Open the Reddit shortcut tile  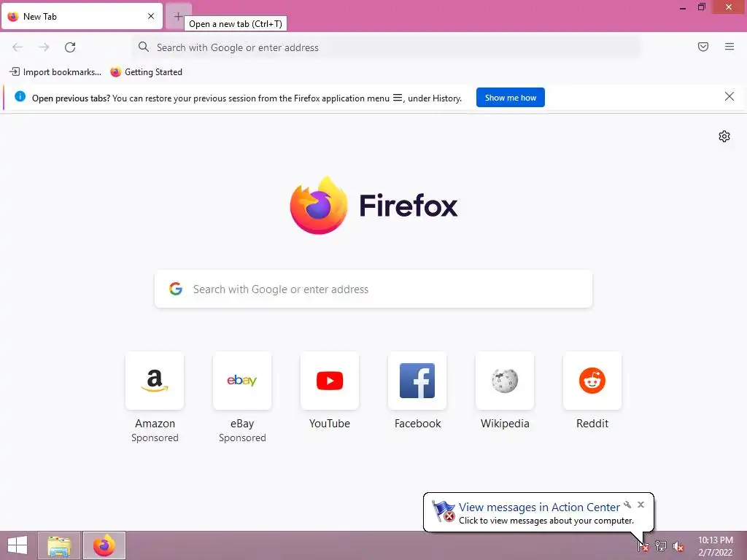tap(592, 381)
